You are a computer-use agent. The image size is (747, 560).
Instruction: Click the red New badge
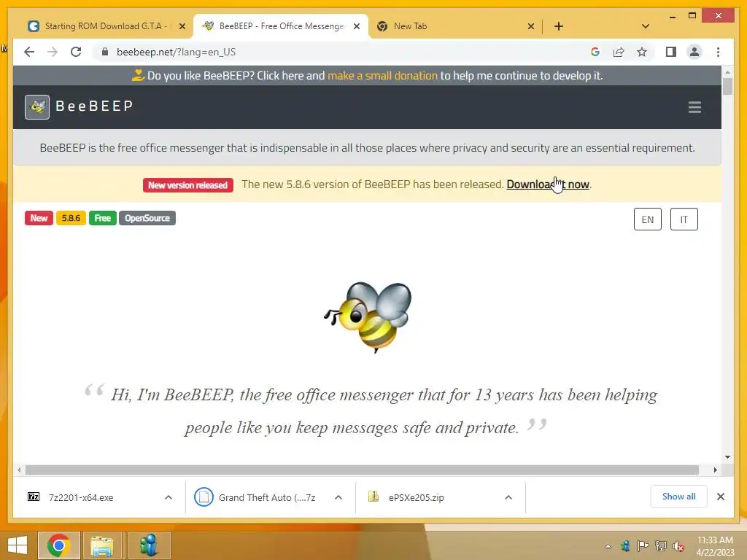pos(39,218)
